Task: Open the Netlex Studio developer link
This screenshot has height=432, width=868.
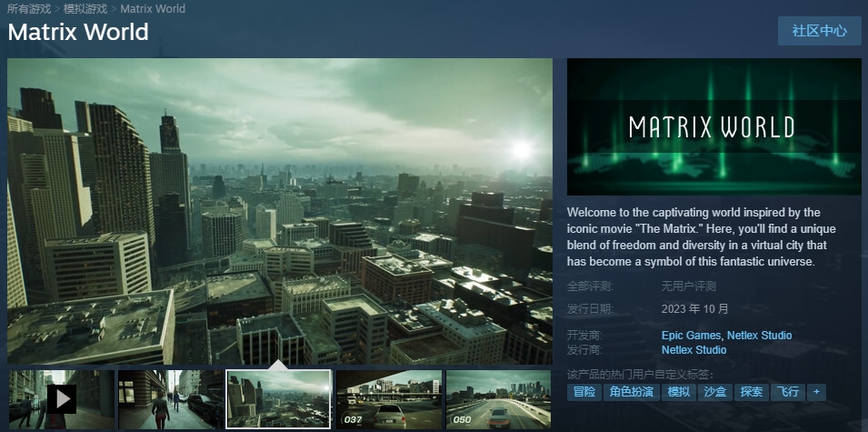Action: point(759,336)
